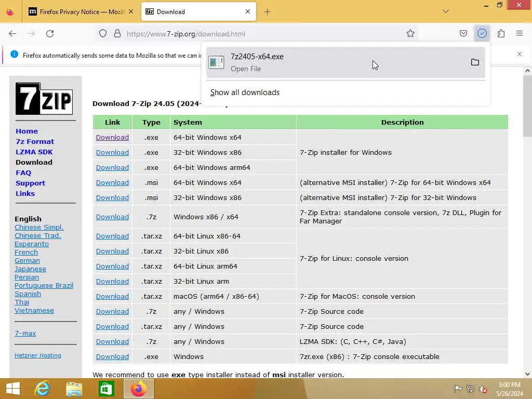Download .tar.xz for 32-bit Linux x86
This screenshot has height=399, width=532.
[112, 251]
